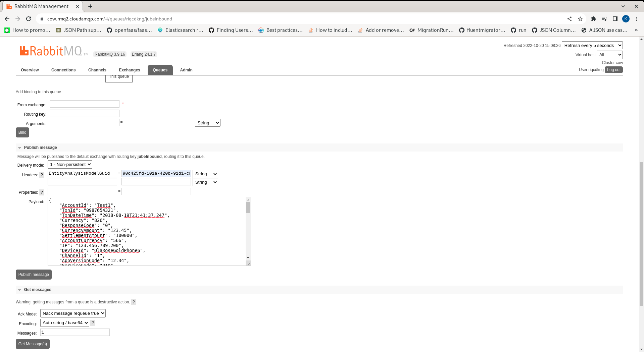Open the 'JSON Path sup...' bookmark
This screenshot has height=352, width=644.
coord(79,30)
